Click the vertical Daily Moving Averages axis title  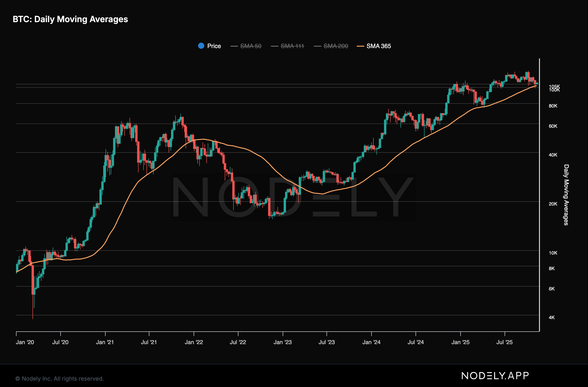tap(566, 195)
